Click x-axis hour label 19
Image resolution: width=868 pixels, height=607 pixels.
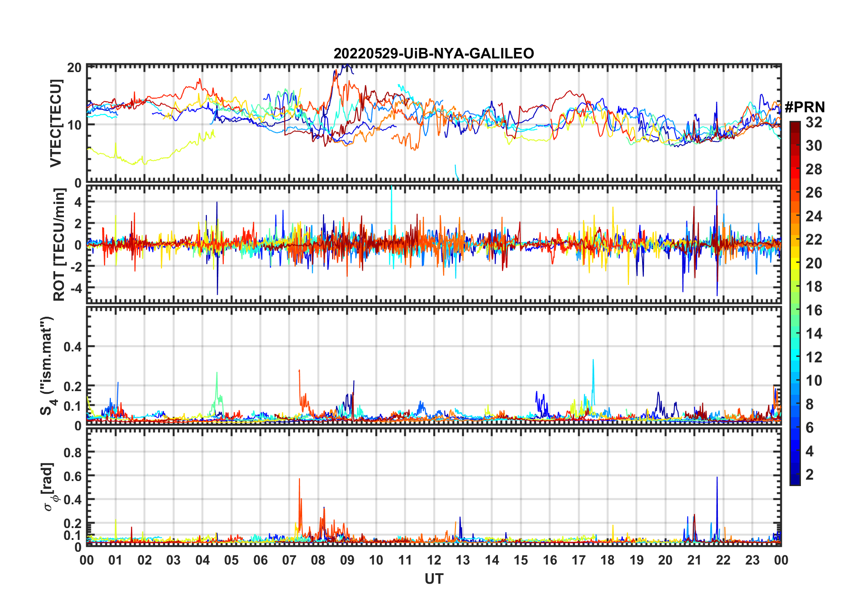637,560
